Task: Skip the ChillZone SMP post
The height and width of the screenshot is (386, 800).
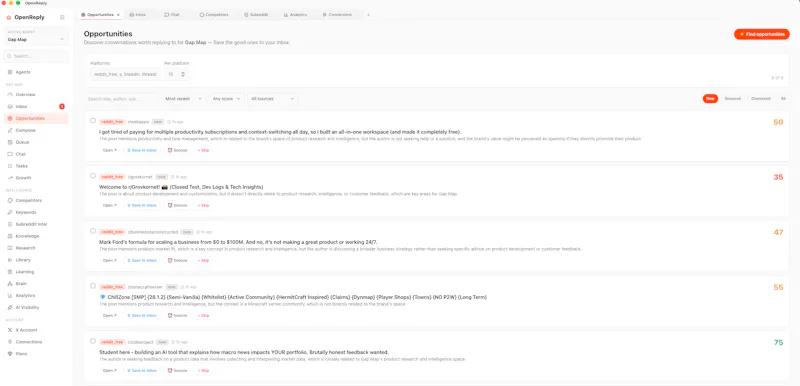Action: [203, 316]
